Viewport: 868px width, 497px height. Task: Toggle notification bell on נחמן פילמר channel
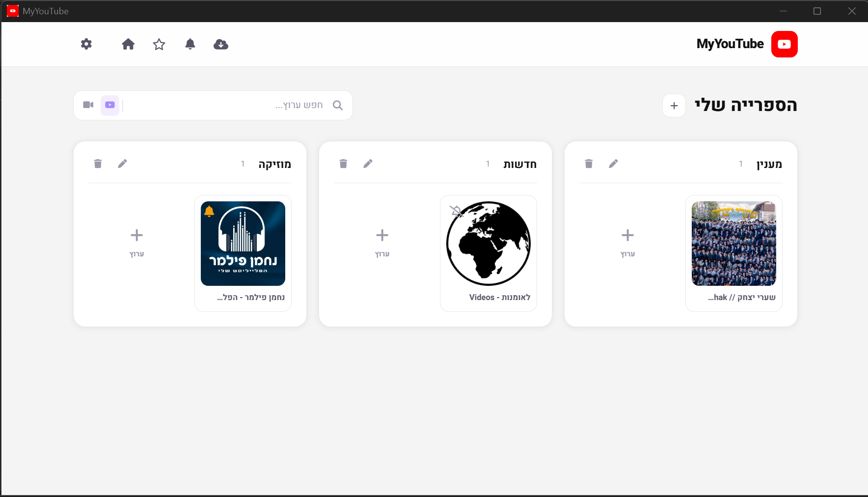(x=209, y=211)
